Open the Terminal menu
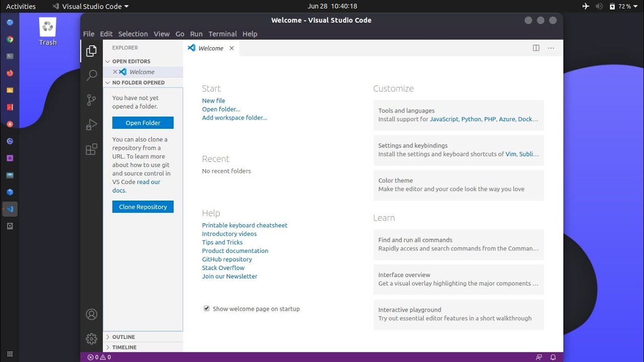 (x=222, y=34)
